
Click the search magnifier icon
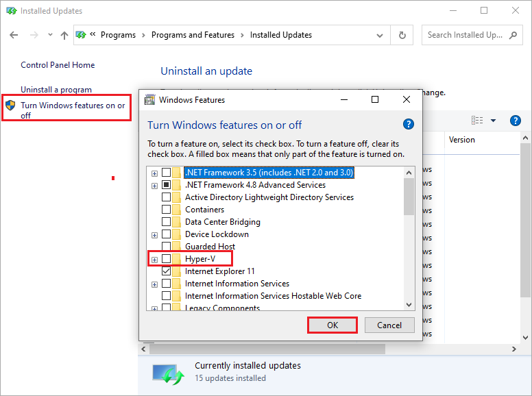[x=513, y=35]
